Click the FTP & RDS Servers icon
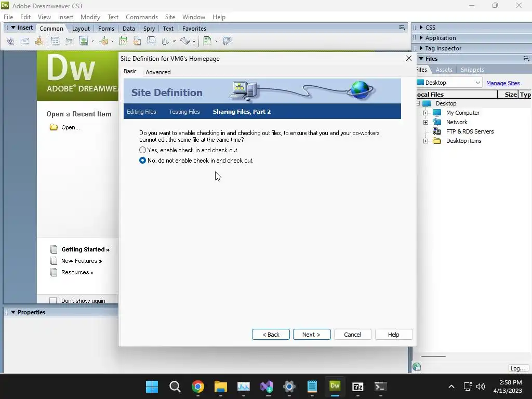The width and height of the screenshot is (532, 399). click(x=436, y=131)
